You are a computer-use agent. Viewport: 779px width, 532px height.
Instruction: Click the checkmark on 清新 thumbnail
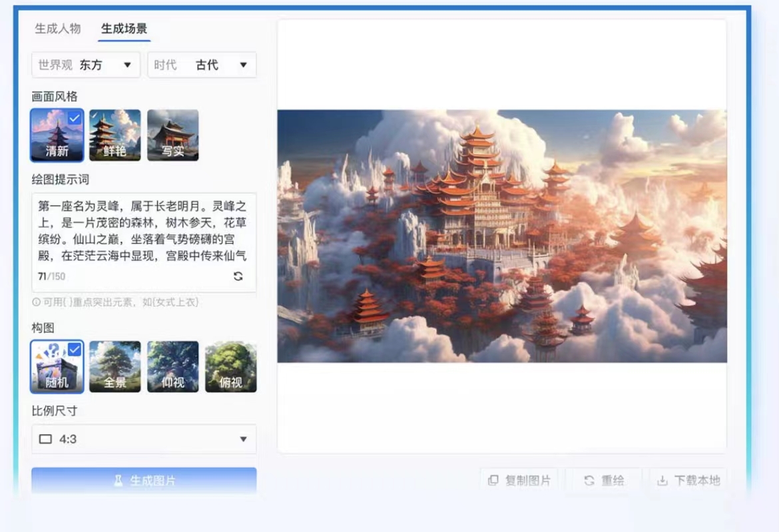click(75, 119)
